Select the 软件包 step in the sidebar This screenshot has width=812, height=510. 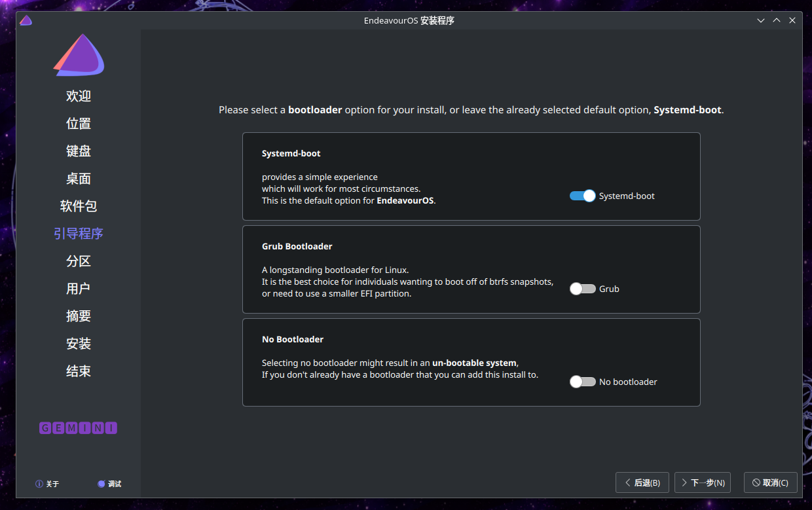pyautogui.click(x=79, y=206)
